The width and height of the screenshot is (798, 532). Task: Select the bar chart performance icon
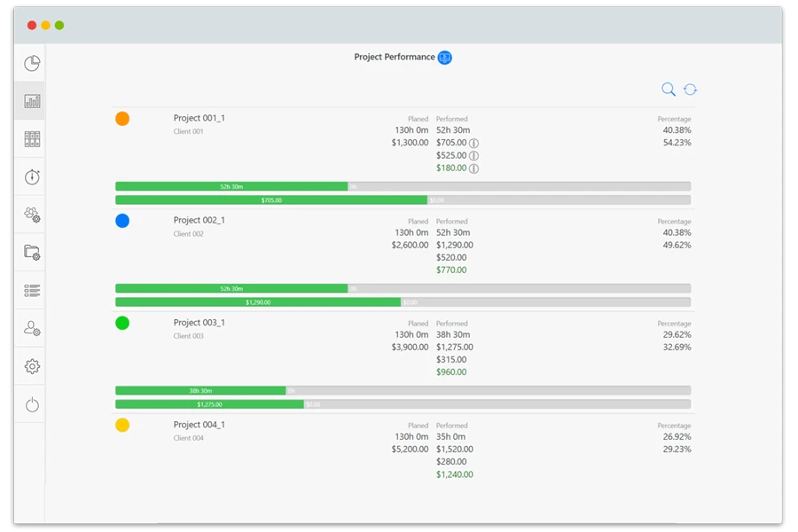(32, 101)
